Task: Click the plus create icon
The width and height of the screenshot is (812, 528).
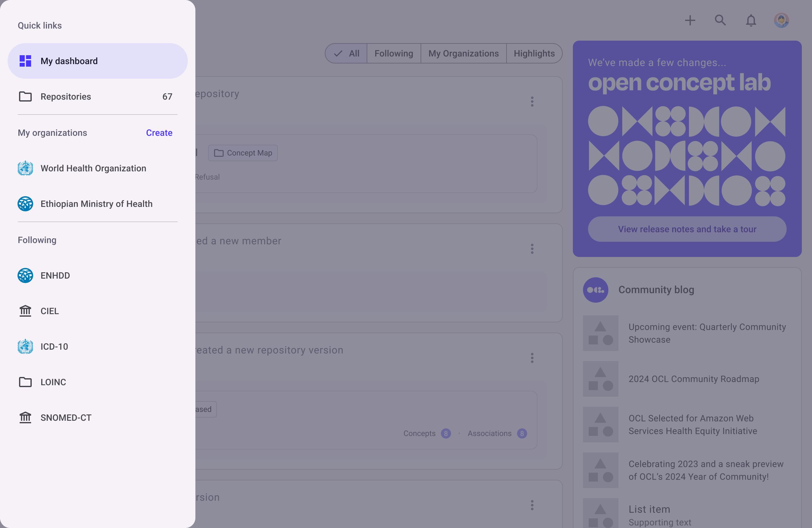Action: tap(690, 21)
